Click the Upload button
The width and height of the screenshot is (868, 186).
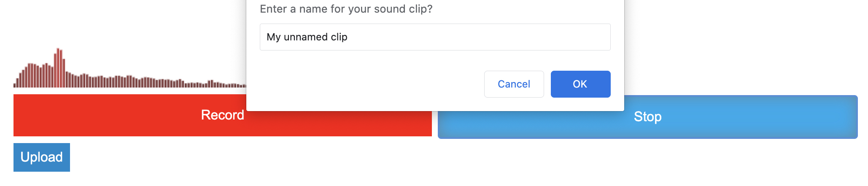[42, 157]
